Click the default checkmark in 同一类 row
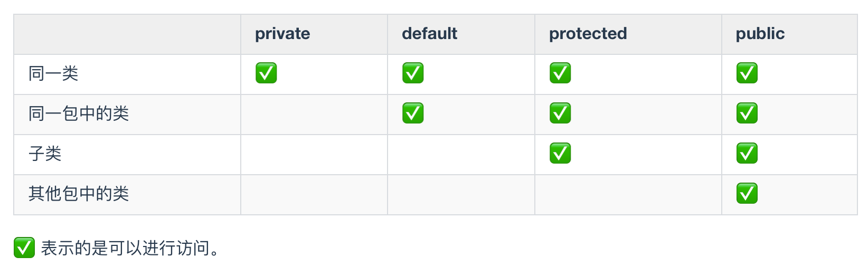The image size is (868, 266). click(x=413, y=73)
